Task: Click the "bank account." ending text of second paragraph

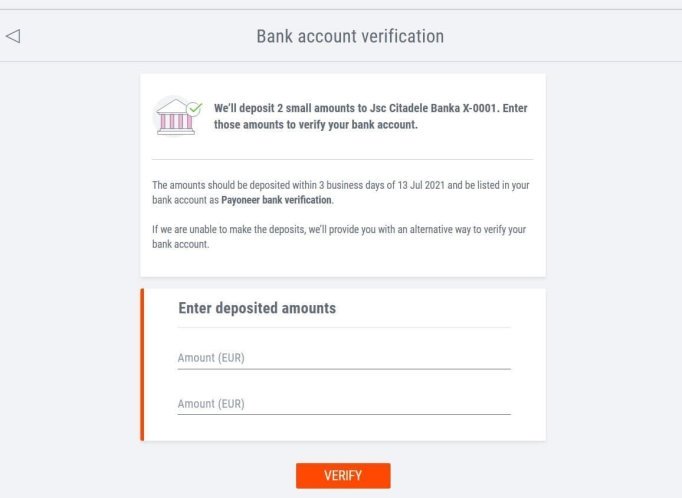Action: tap(181, 244)
